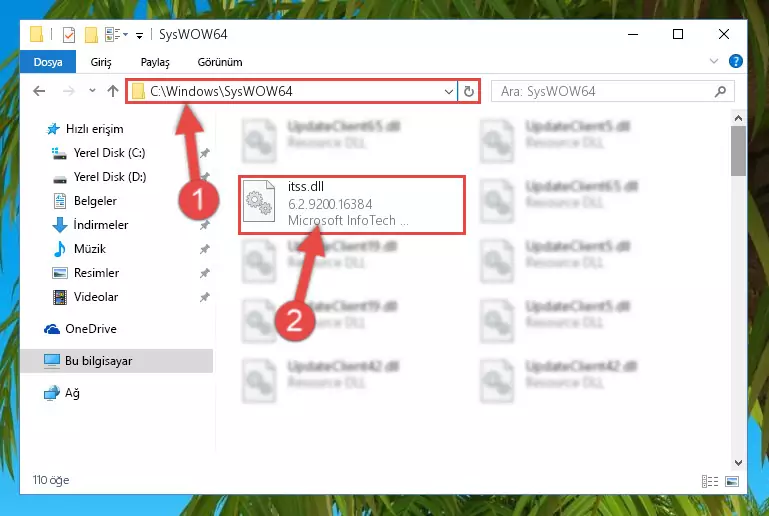Image resolution: width=769 pixels, height=516 pixels.
Task: Click the İndirmeler download arrow icon
Action: (59, 225)
